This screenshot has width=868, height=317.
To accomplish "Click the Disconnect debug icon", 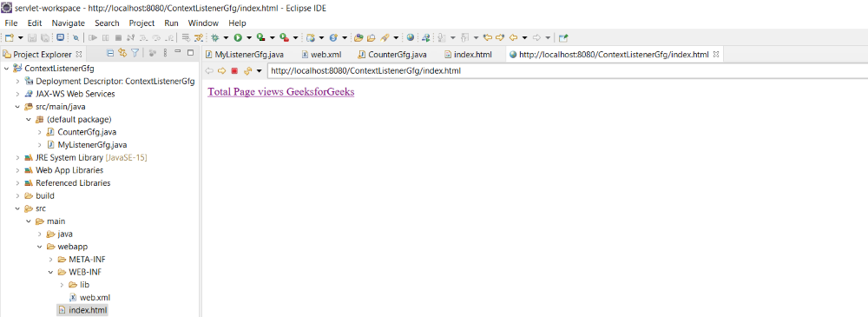I will [131, 37].
